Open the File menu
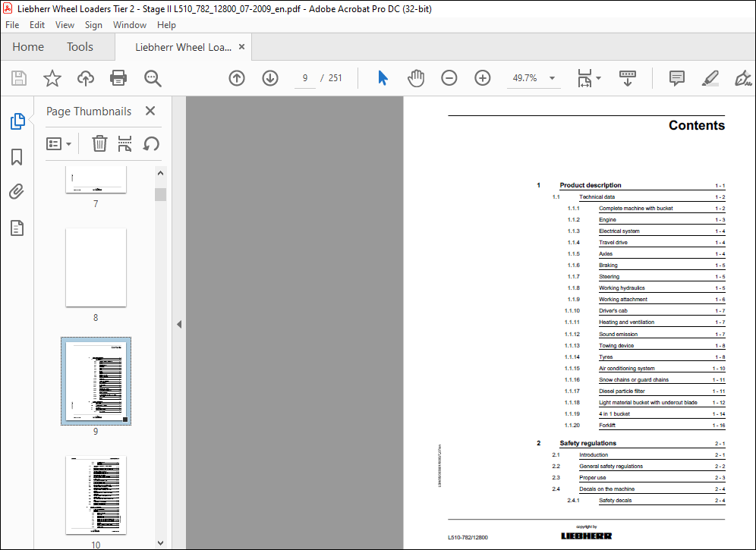The image size is (756, 550). coord(12,25)
